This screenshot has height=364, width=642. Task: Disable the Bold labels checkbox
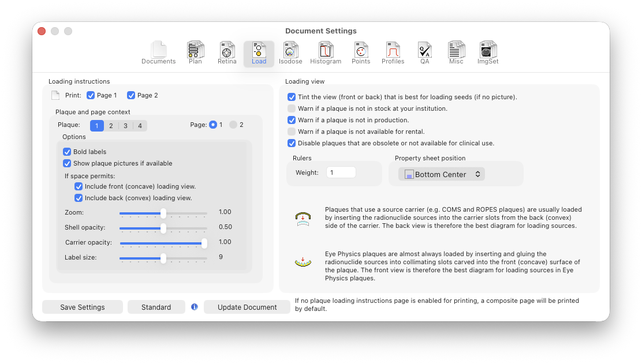[67, 152]
